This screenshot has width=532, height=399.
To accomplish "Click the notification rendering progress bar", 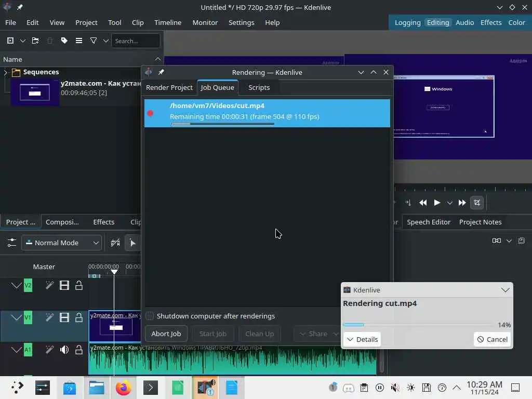I will (418, 325).
